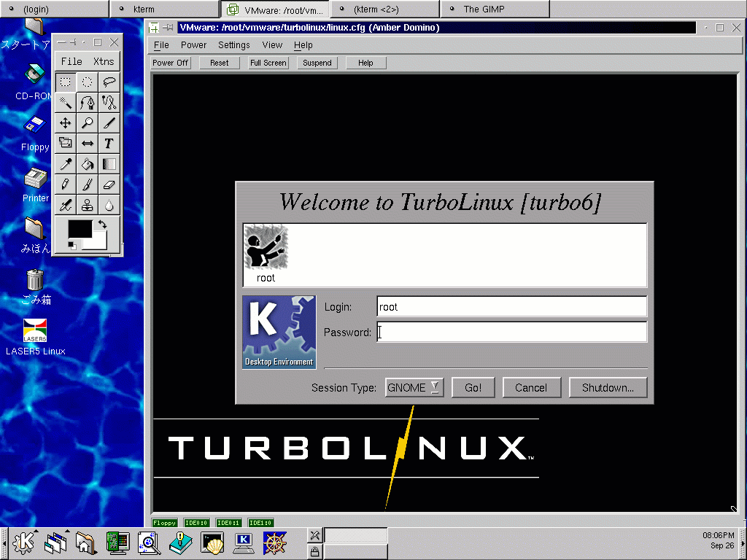Click the Go! login button
Screen dimensions: 747x560
coord(473,388)
